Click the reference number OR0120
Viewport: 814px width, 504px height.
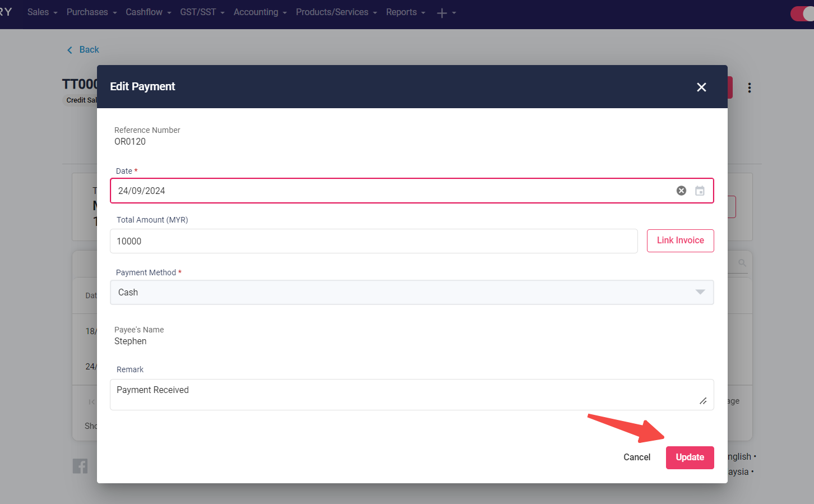coord(130,142)
